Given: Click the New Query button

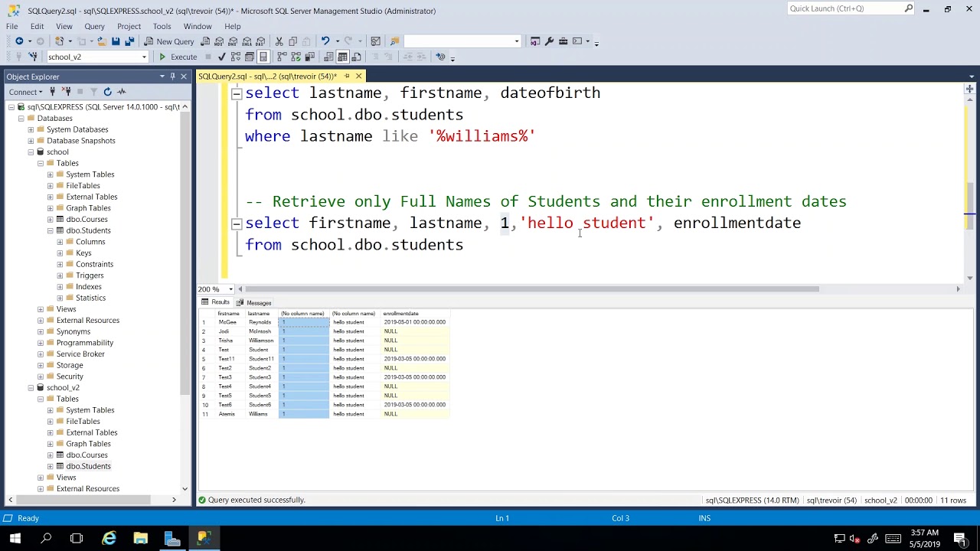Looking at the screenshot, I should [x=169, y=41].
